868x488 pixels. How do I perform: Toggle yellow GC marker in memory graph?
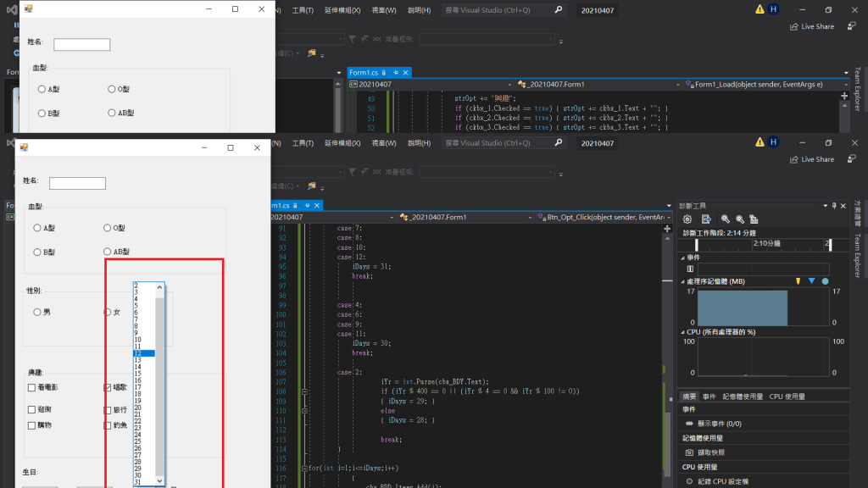click(798, 281)
